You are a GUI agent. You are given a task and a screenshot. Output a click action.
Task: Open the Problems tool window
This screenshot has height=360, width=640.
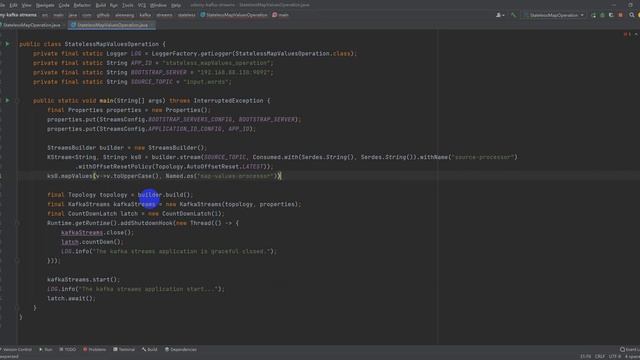click(x=95, y=349)
